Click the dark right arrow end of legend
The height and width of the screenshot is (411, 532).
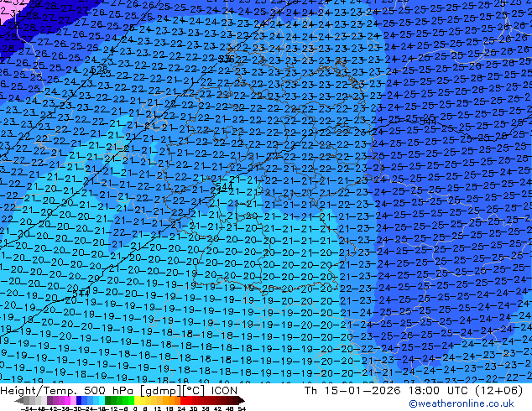click(242, 400)
